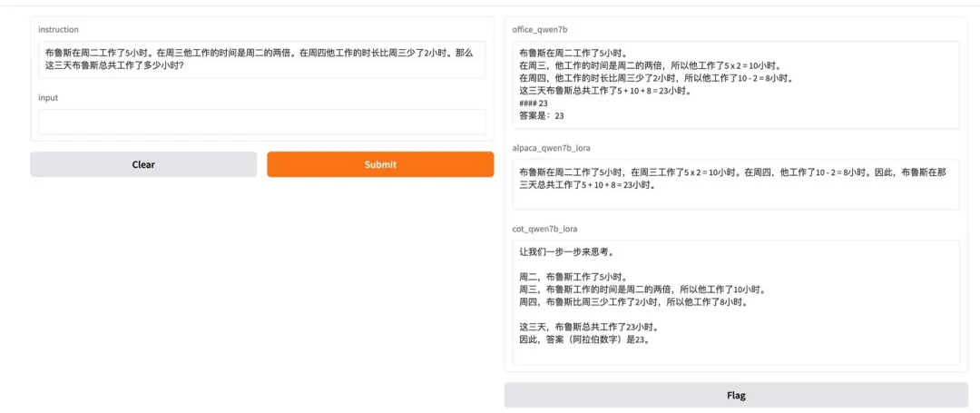Click the cot line starting '周四，布鲁斯比周三少工作了2小时'
This screenshot has width=980, height=413.
click(633, 301)
